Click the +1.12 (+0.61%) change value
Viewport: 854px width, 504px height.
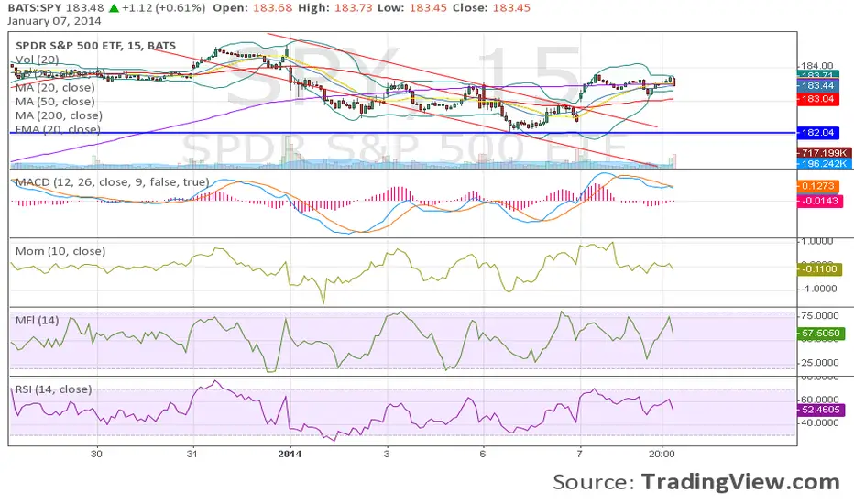point(164,8)
